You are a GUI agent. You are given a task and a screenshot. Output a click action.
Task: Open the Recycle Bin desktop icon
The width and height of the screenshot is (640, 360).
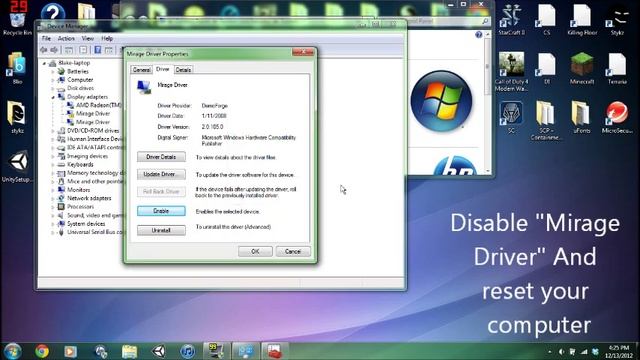(17, 18)
